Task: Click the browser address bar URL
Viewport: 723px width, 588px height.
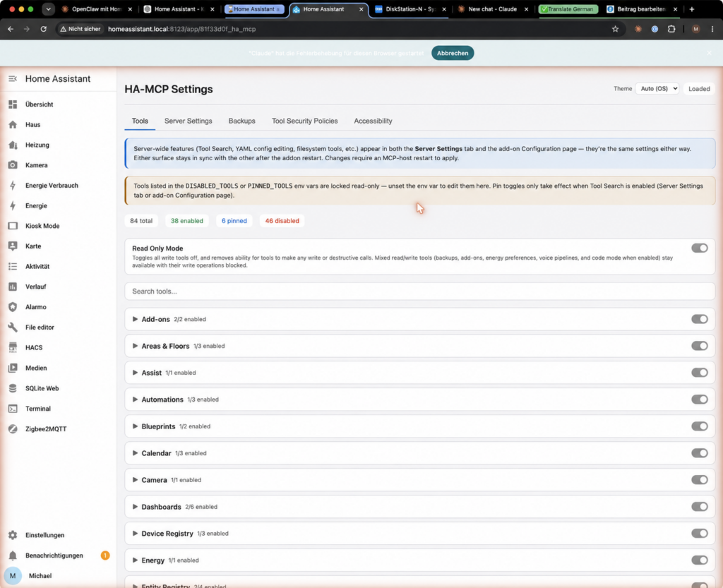Action: click(181, 29)
